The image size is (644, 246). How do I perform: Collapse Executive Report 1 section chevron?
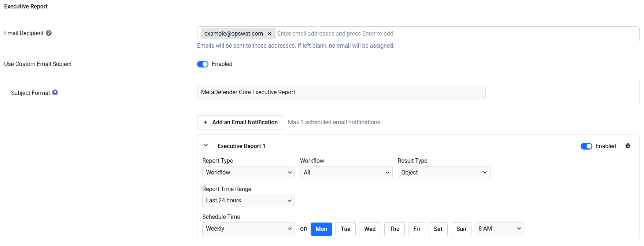point(206,146)
